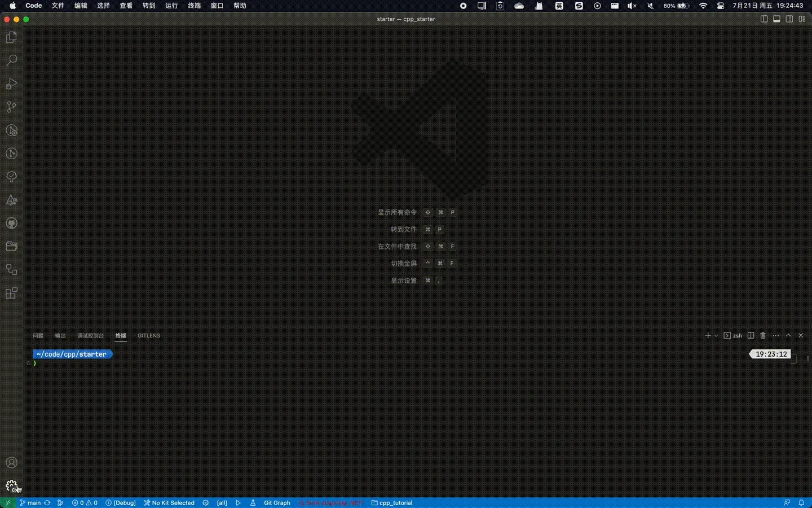The height and width of the screenshot is (508, 812).
Task: Switch to the 输出 panel tab
Action: point(60,336)
